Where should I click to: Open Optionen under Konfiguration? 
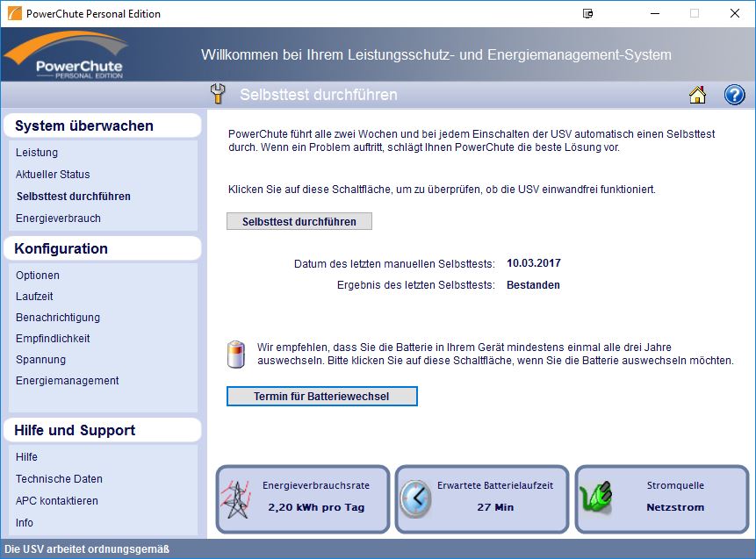point(38,276)
